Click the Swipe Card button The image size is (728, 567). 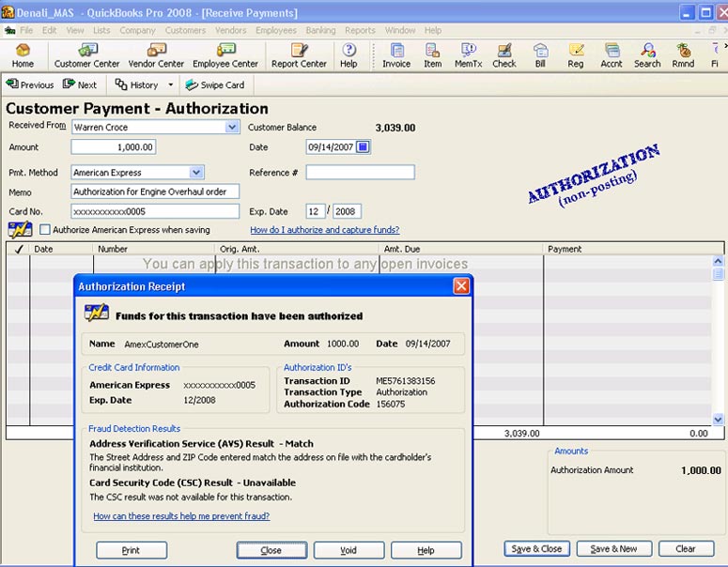[x=215, y=84]
